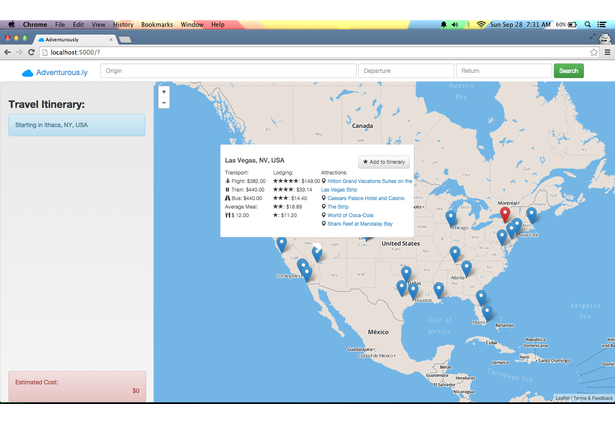Click the Terms & Feedback map link
Image resolution: width=615 pixels, height=424 pixels.
pyautogui.click(x=593, y=398)
